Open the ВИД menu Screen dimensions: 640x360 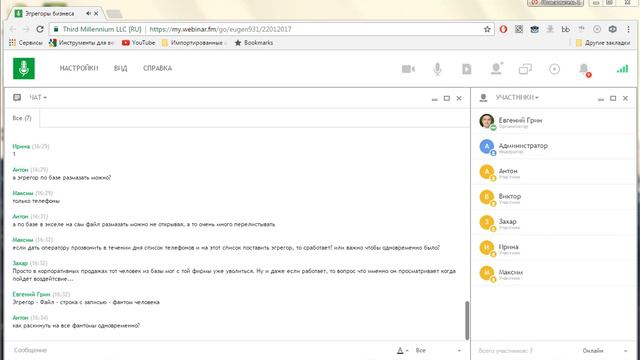tap(120, 68)
